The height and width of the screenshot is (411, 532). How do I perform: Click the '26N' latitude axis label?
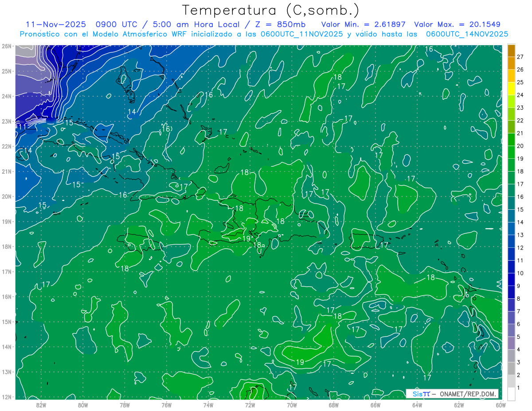6,46
